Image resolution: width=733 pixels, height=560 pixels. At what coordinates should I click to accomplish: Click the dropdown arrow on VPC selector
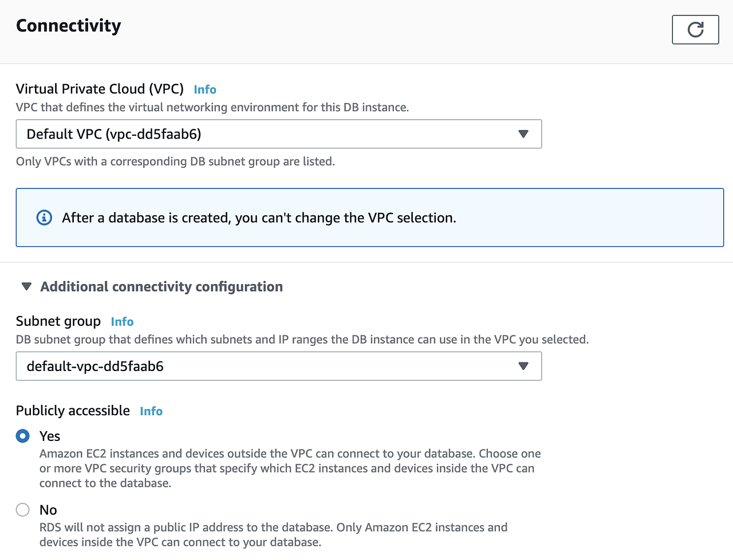[x=523, y=133]
